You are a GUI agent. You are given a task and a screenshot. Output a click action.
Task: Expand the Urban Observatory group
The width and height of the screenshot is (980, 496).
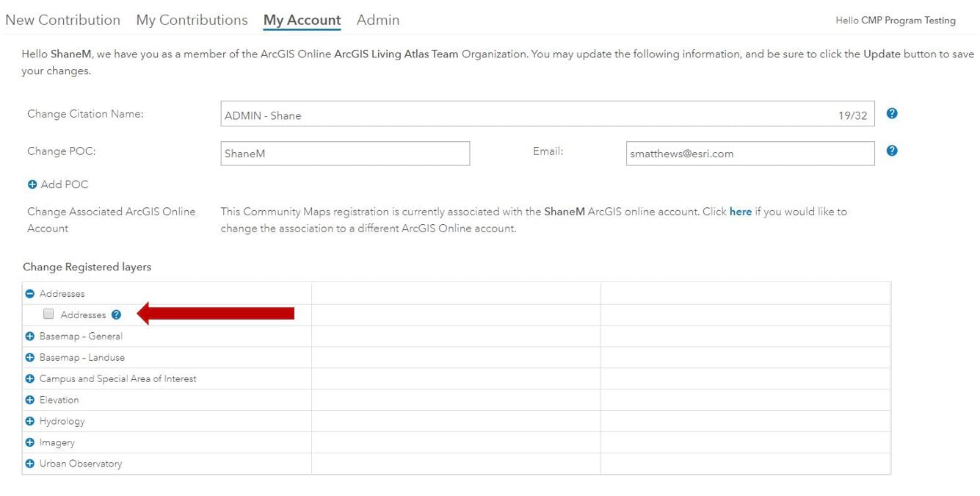click(30, 464)
